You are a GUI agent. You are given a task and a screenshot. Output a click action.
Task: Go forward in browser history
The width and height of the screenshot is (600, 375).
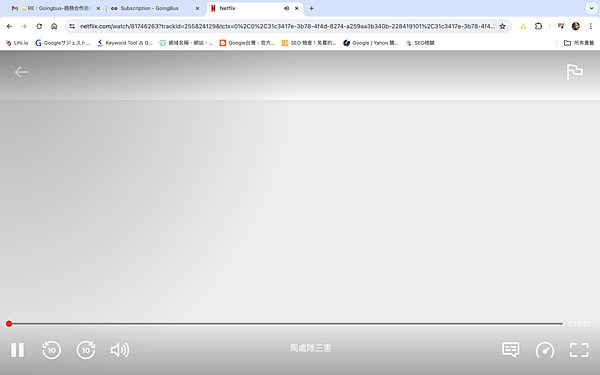[24, 26]
